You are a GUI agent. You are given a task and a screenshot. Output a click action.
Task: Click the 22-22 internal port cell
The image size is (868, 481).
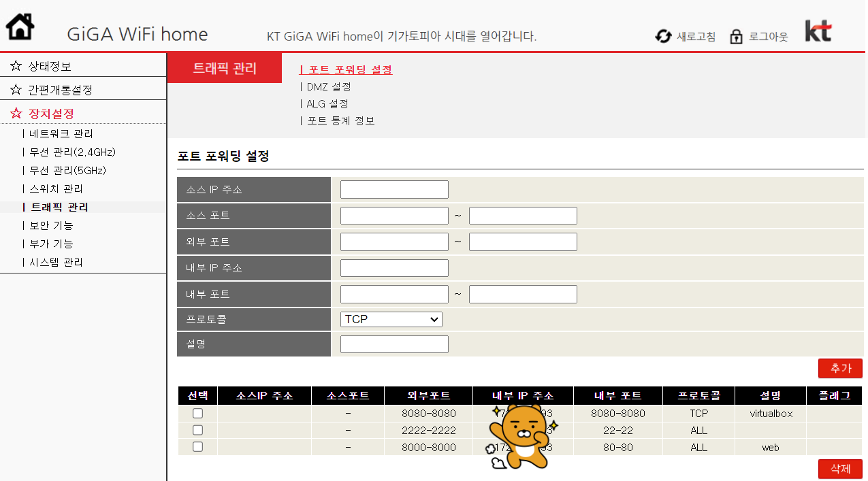tap(618, 430)
